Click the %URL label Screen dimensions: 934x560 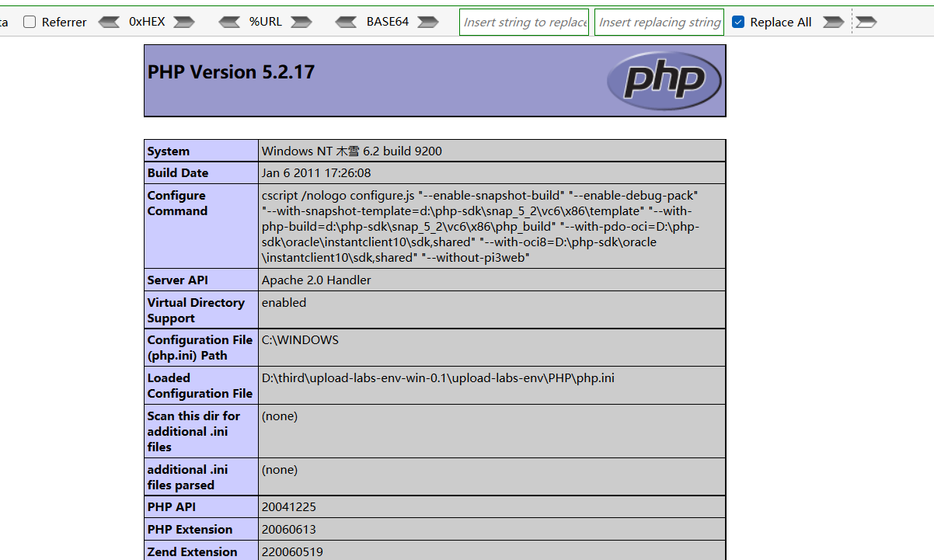click(x=266, y=22)
